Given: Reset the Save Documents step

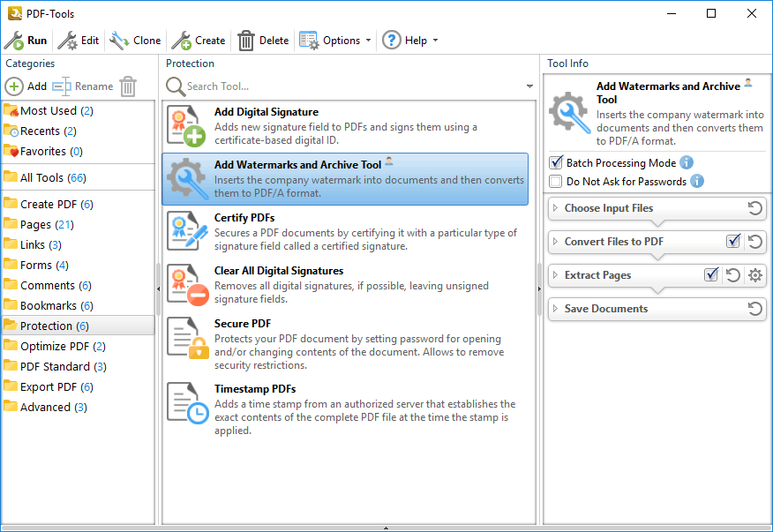Looking at the screenshot, I should (x=754, y=309).
